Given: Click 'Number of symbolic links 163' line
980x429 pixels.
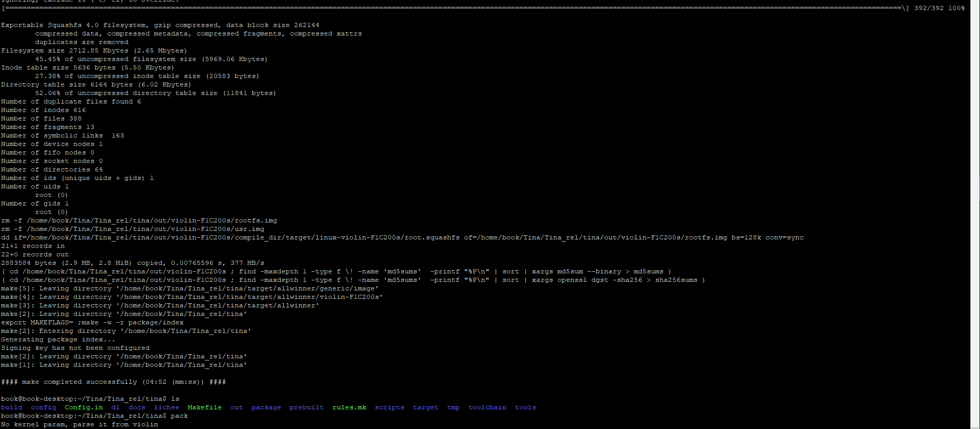Looking at the screenshot, I should [x=63, y=135].
